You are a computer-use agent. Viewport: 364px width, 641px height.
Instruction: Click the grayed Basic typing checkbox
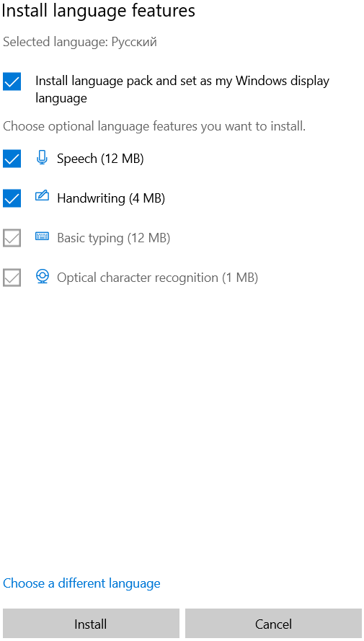click(12, 238)
